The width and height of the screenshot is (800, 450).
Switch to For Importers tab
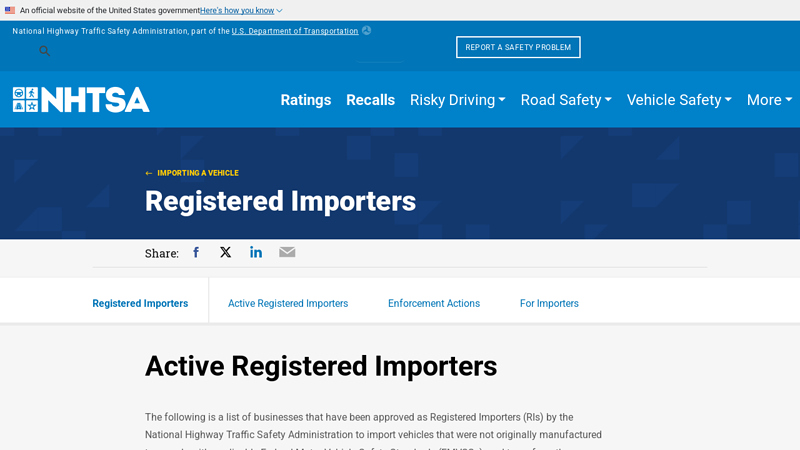tap(549, 303)
